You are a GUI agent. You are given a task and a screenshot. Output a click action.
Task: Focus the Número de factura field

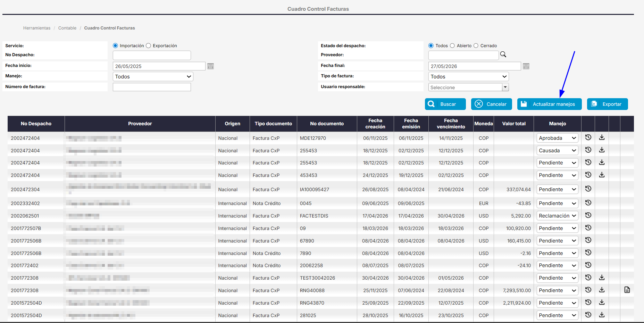click(152, 87)
